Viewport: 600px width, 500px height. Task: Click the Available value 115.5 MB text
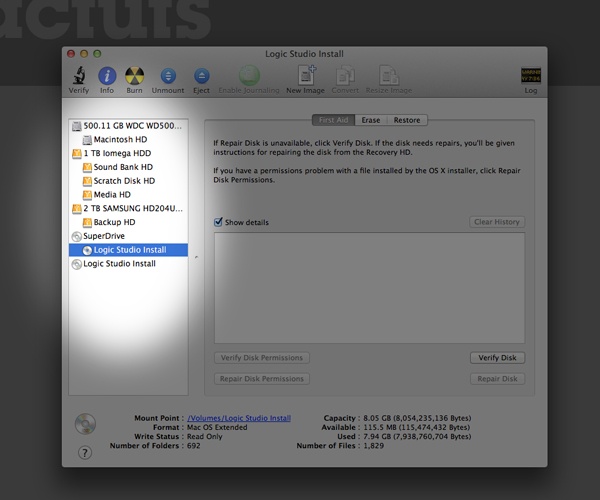[417, 427]
